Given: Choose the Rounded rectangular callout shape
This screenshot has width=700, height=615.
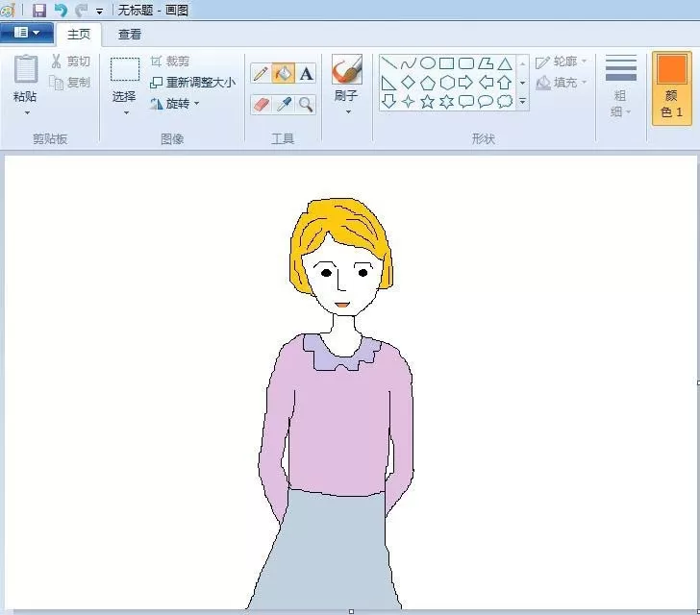Looking at the screenshot, I should tap(466, 102).
